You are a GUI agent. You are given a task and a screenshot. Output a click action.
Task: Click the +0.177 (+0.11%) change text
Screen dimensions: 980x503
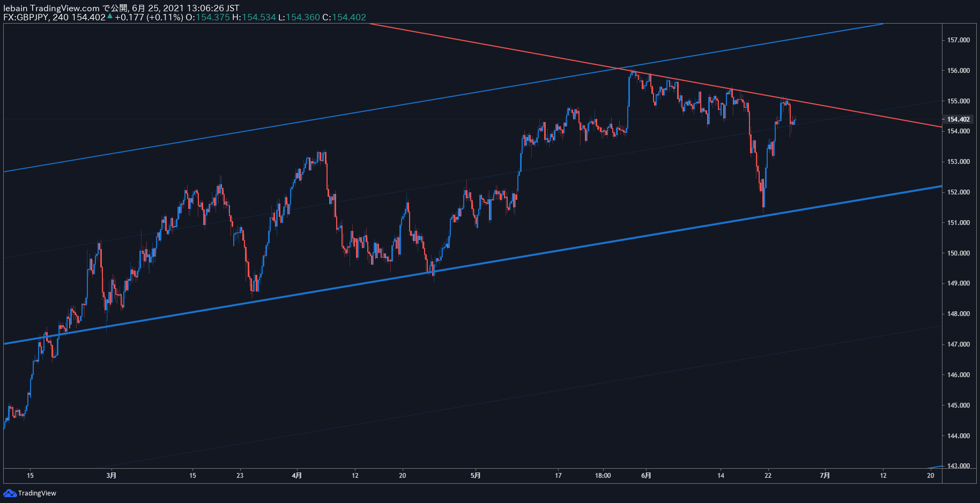149,17
